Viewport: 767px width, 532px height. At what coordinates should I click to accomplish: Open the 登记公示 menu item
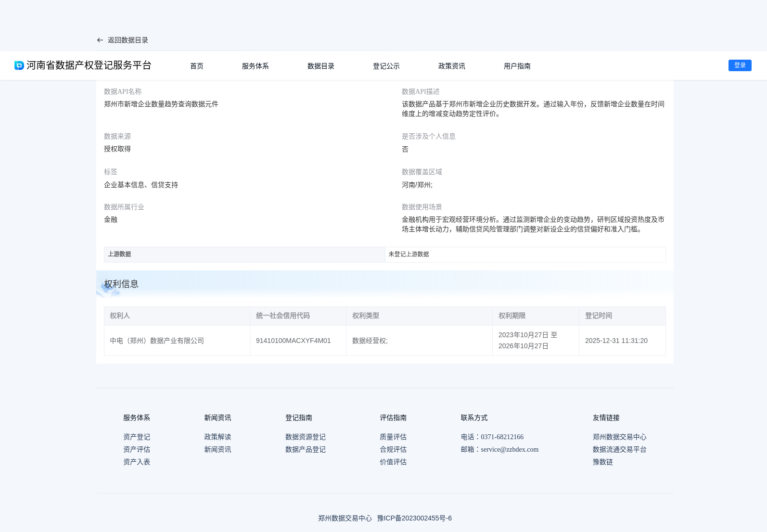coord(386,66)
